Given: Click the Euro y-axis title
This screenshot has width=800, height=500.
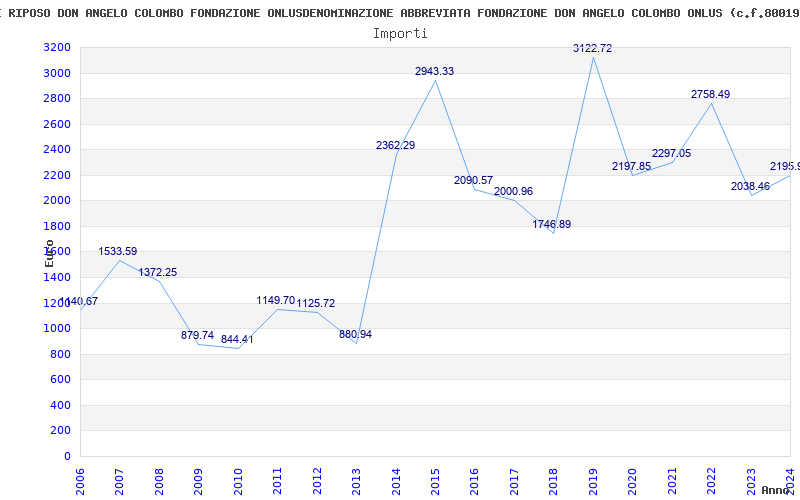Looking at the screenshot, I should (49, 254).
